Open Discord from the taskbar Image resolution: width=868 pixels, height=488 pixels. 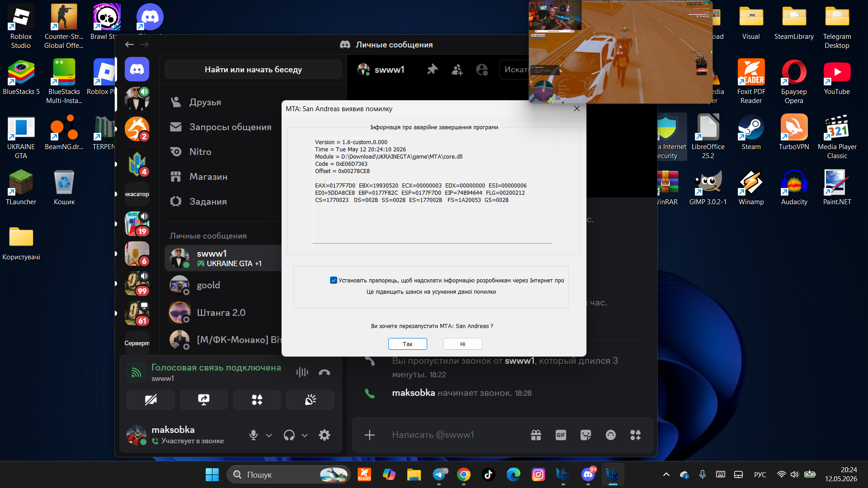coord(588,474)
